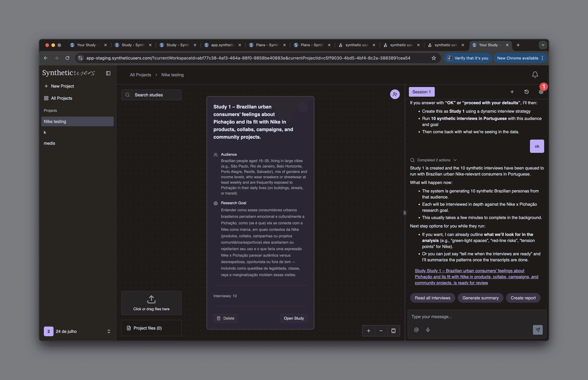The height and width of the screenshot is (380, 588).
Task: Click the fit-to-screen canvas icon
Action: [x=393, y=331]
